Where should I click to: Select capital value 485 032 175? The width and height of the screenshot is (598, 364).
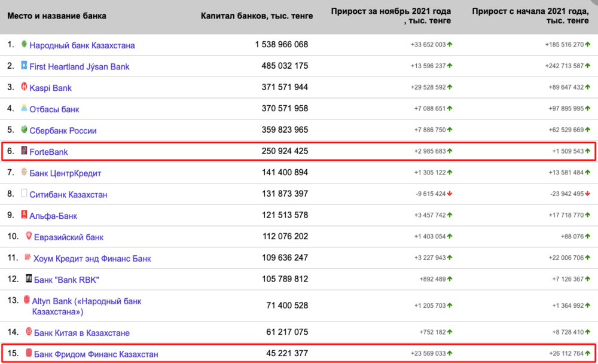[285, 66]
